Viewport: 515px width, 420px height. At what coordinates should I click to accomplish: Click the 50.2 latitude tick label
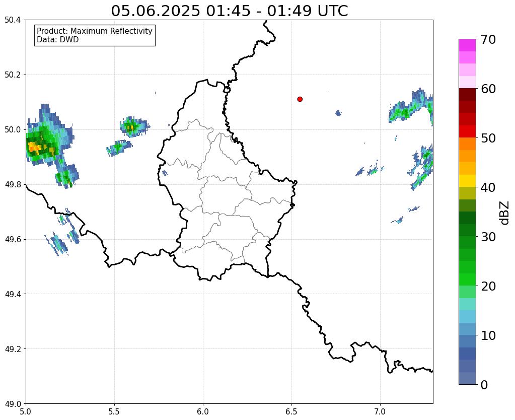point(13,75)
